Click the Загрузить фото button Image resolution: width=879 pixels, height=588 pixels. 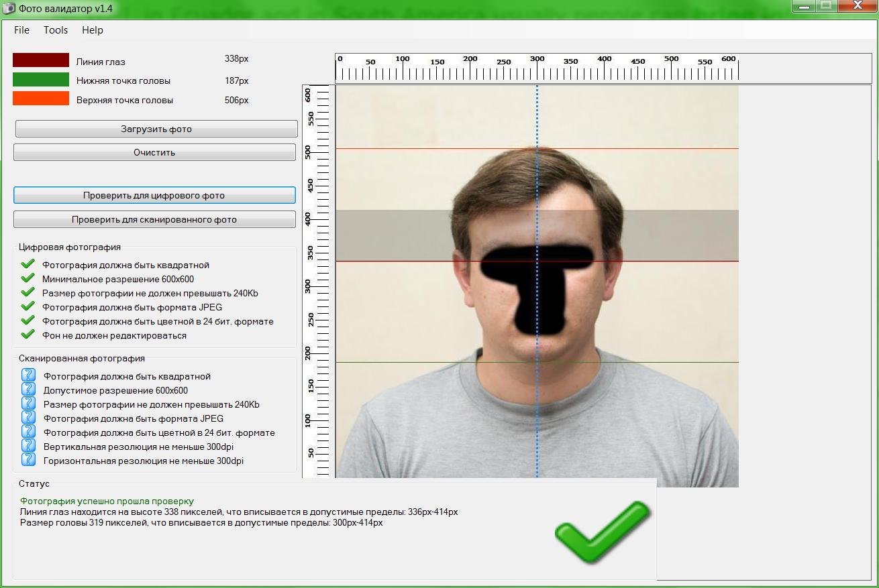[x=156, y=129]
